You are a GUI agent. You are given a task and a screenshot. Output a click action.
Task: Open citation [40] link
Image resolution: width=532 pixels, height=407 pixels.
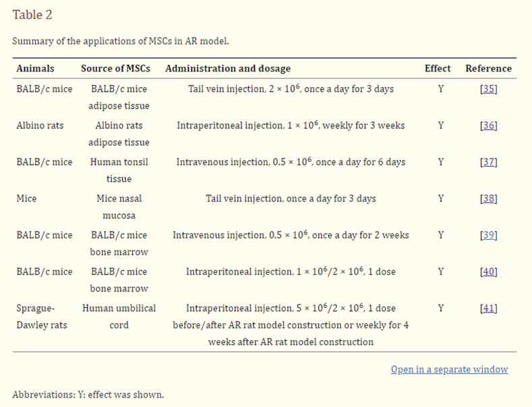pyautogui.click(x=488, y=271)
